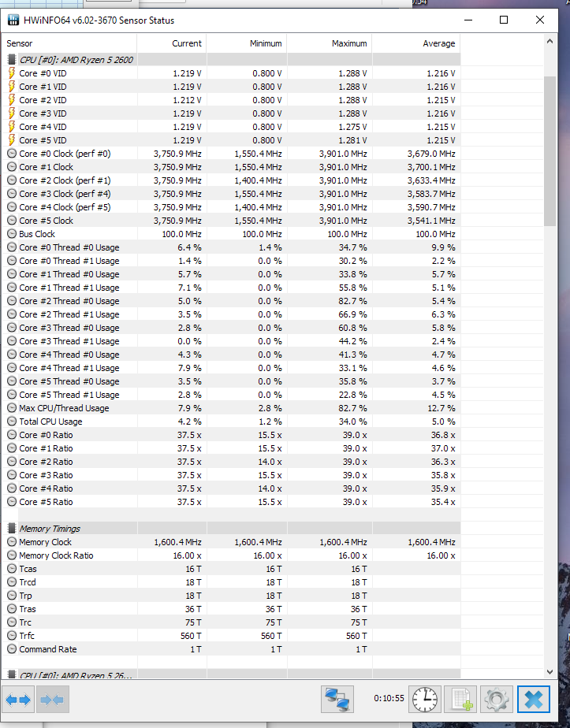Select the Core #1 VID row
The height and width of the screenshot is (728, 570).
pyautogui.click(x=231, y=87)
